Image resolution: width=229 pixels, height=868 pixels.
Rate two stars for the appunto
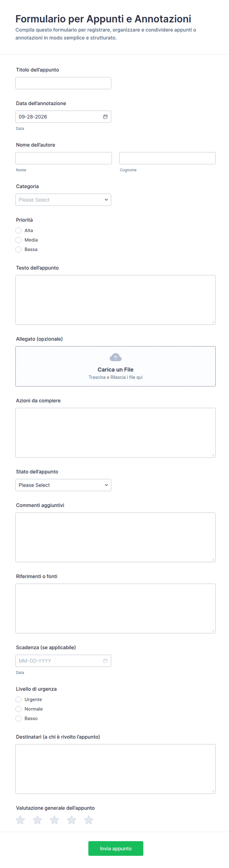pos(37,820)
